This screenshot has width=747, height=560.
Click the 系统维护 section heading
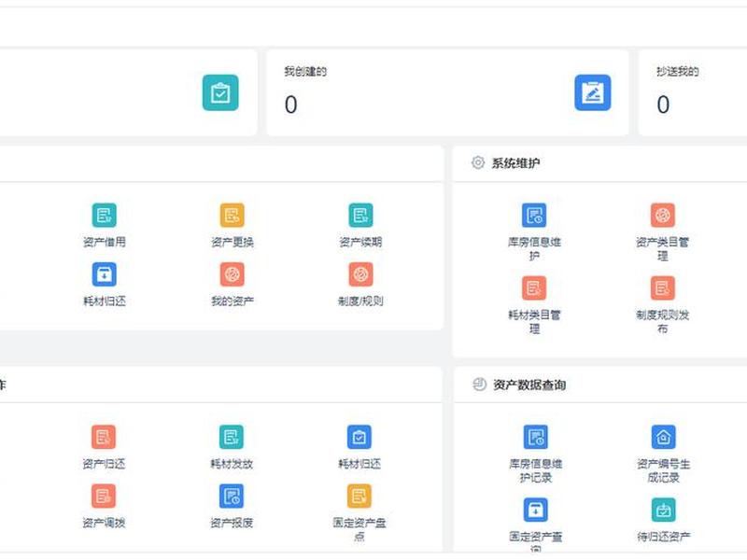click(x=515, y=163)
